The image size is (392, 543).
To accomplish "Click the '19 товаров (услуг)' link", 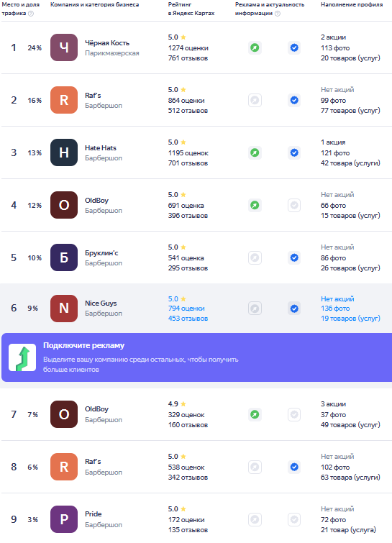I will pyautogui.click(x=350, y=319).
